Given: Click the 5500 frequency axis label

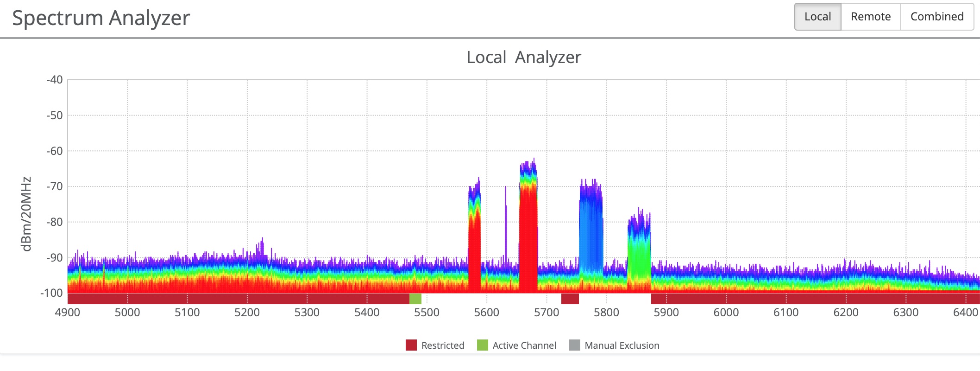Looking at the screenshot, I should point(427,313).
